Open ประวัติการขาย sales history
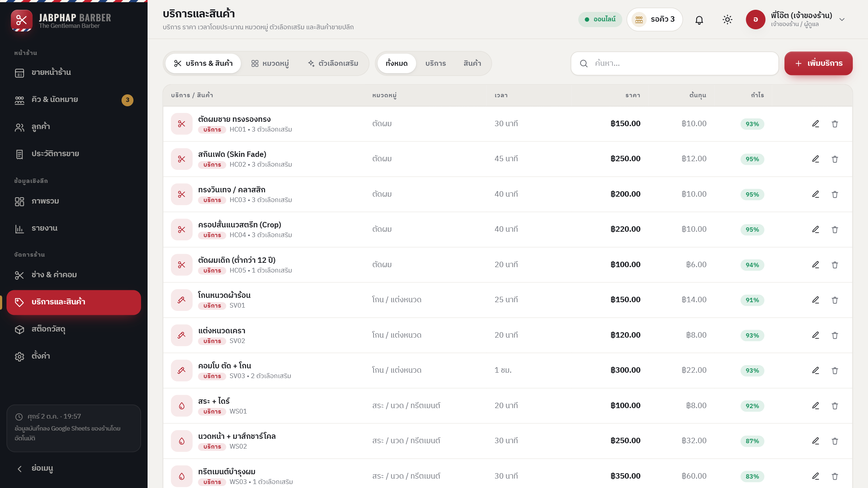 (74, 154)
